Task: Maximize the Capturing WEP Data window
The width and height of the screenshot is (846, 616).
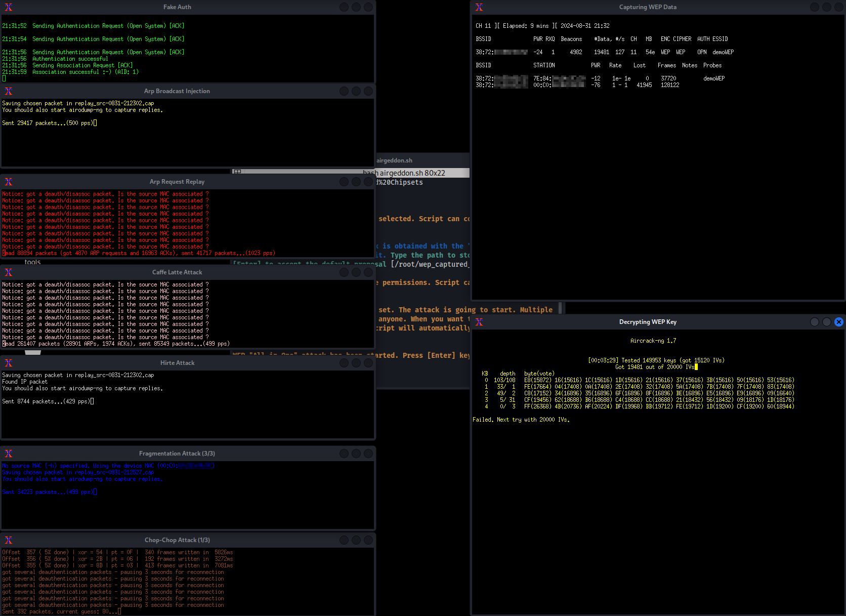Action: point(827,7)
